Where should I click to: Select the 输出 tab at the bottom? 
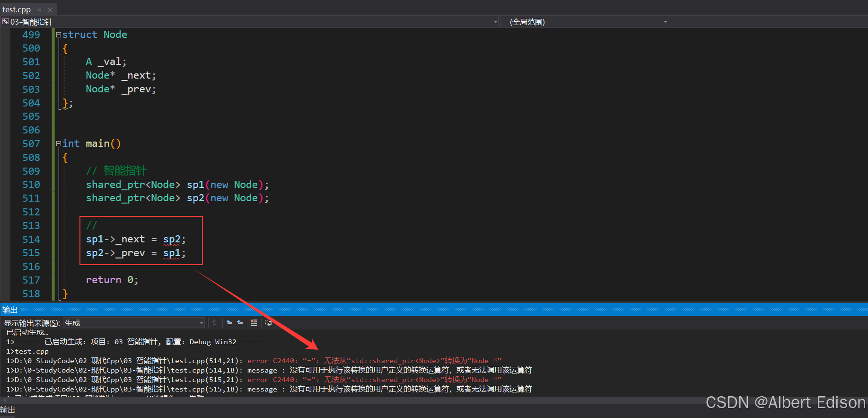[8, 410]
